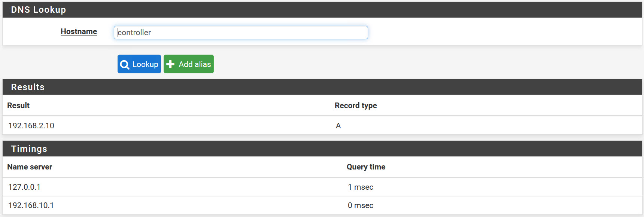Click the Timings panel heading
Screen dimensions: 644x217
(29, 149)
